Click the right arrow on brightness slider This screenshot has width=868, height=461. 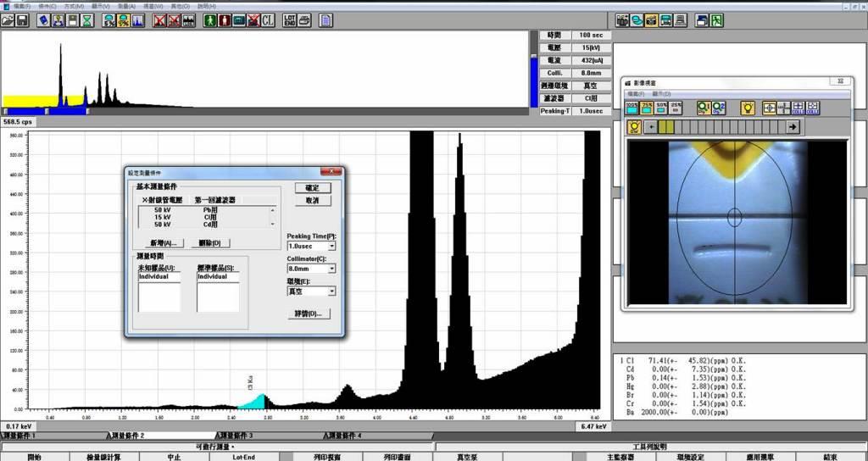coord(793,126)
